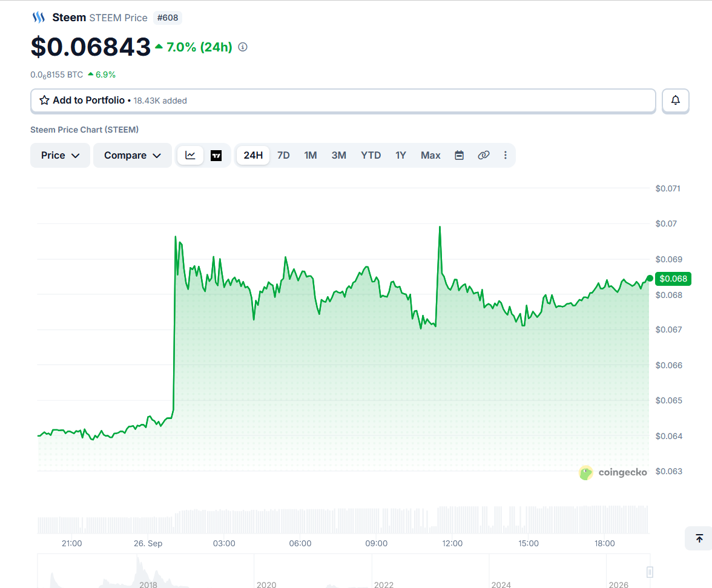Click the 7.0% (24h) change text
Image resolution: width=712 pixels, height=588 pixels.
pyautogui.click(x=199, y=47)
